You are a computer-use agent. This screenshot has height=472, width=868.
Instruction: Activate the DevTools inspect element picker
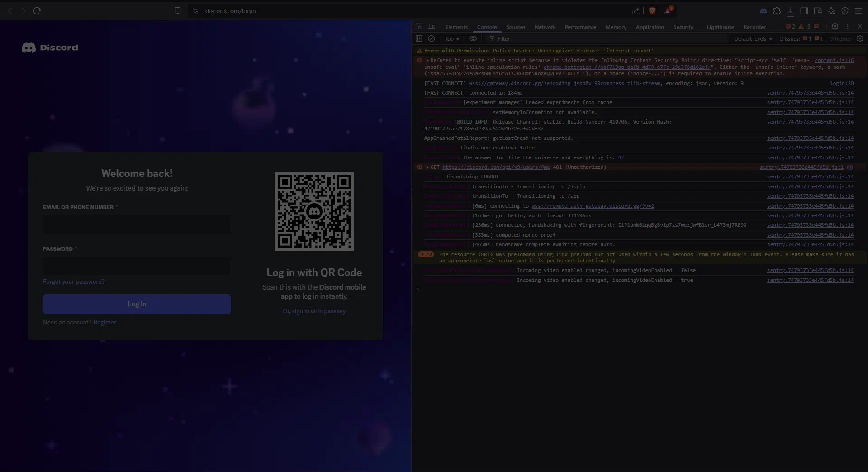[419, 27]
